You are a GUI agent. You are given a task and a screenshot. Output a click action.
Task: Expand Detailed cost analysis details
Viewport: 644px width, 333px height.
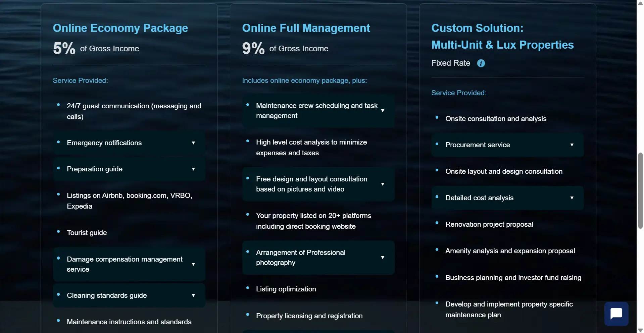[572, 198]
